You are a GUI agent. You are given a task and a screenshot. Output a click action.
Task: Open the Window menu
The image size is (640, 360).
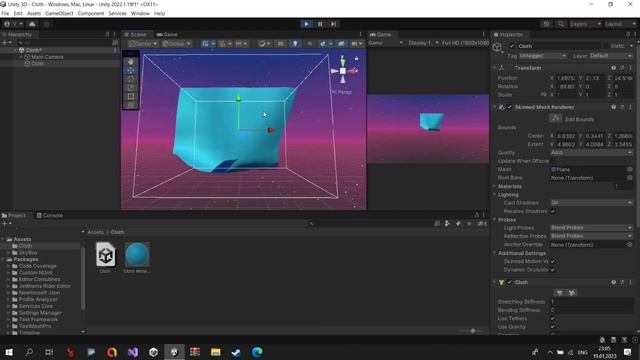click(x=140, y=13)
